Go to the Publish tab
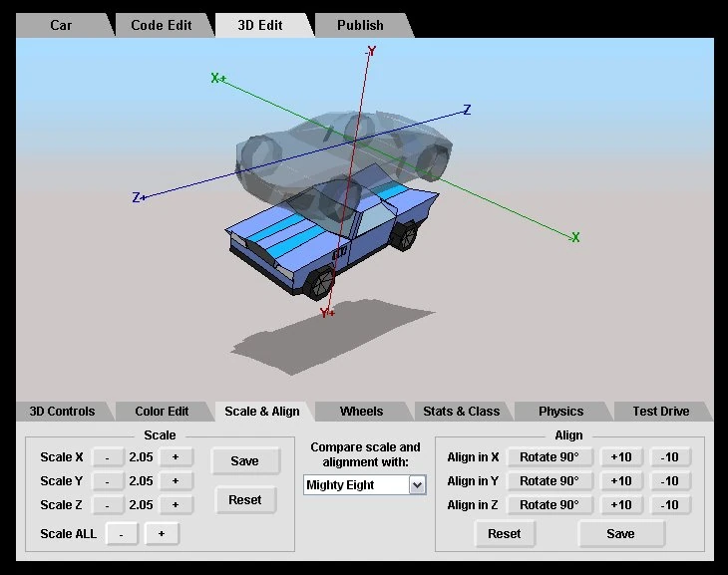Screen dimensions: 728x575 [x=360, y=25]
